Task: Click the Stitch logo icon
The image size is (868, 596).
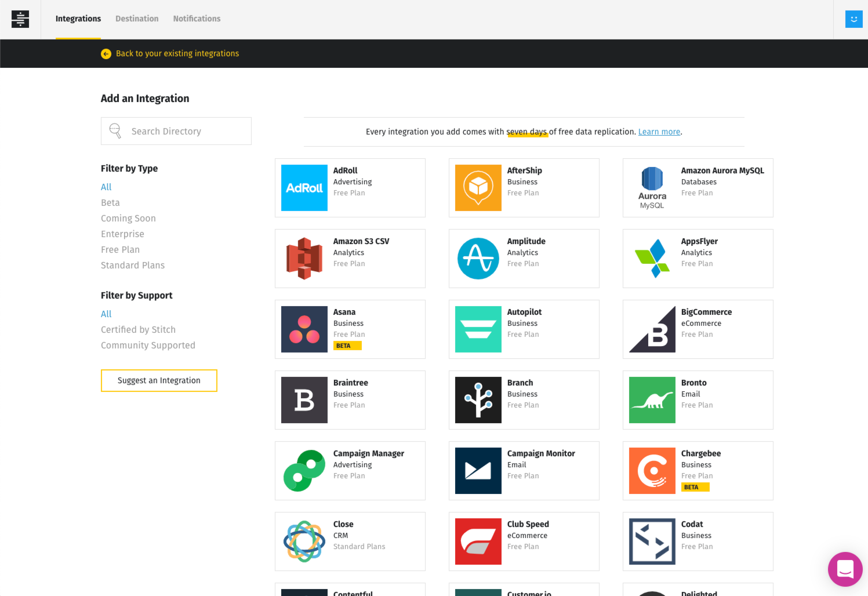Action: pyautogui.click(x=20, y=19)
